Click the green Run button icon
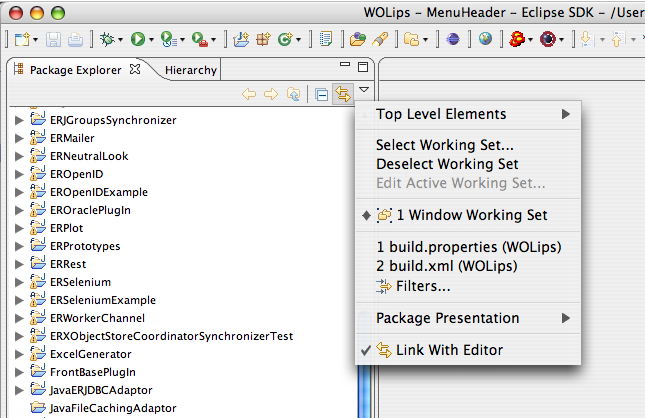 [x=138, y=39]
